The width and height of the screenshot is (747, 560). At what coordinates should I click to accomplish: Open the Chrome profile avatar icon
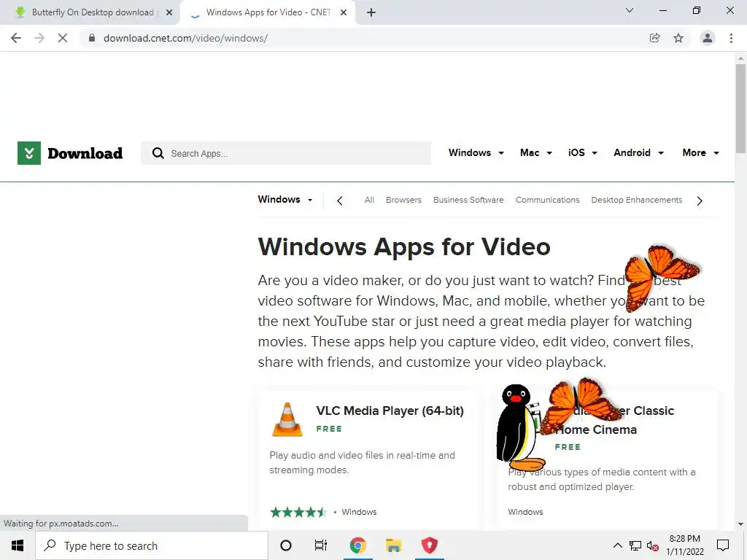[708, 38]
